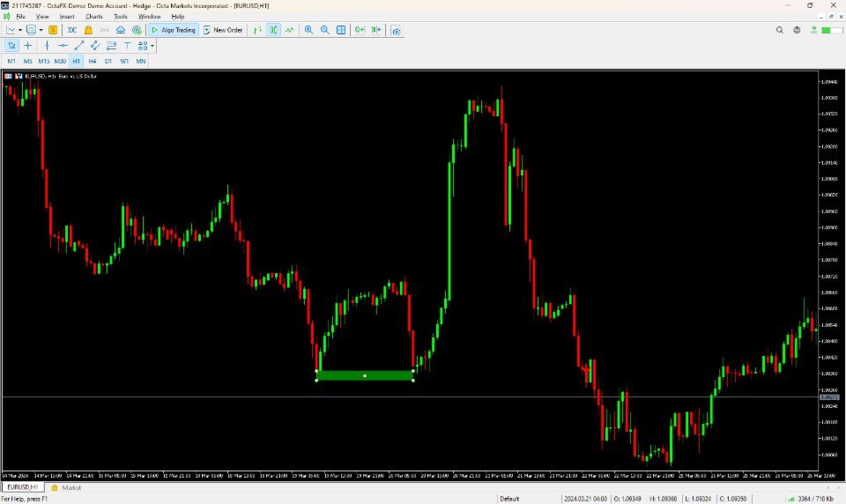Switch chart to candlesticks
This screenshot has width=846, height=504.
(273, 30)
